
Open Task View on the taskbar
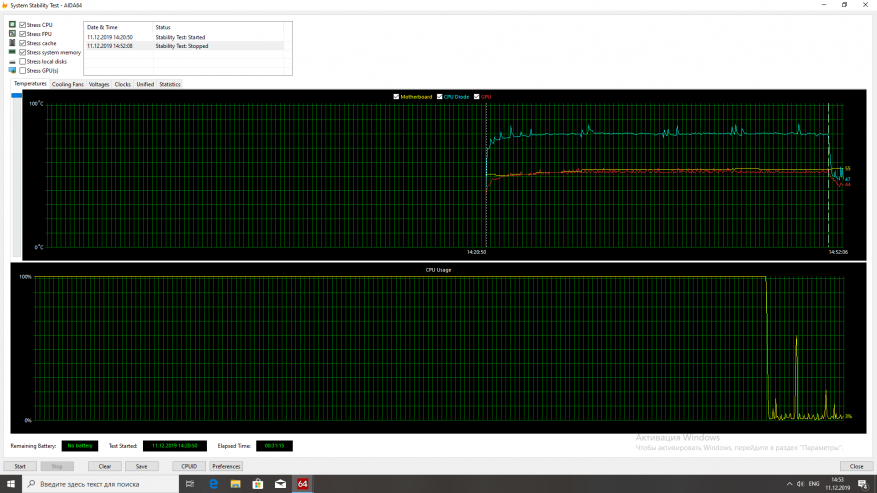(190, 484)
